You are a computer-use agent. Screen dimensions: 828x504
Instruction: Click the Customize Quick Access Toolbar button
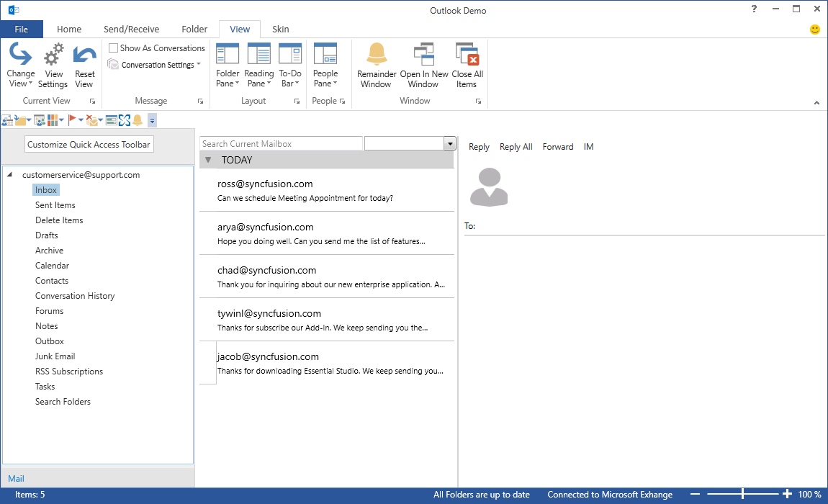tap(89, 144)
